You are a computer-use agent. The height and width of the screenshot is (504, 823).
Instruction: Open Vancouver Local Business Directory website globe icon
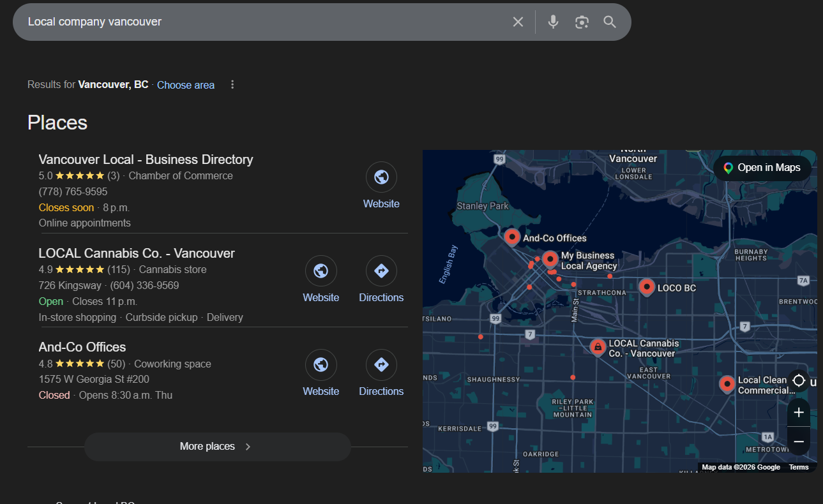pyautogui.click(x=381, y=177)
